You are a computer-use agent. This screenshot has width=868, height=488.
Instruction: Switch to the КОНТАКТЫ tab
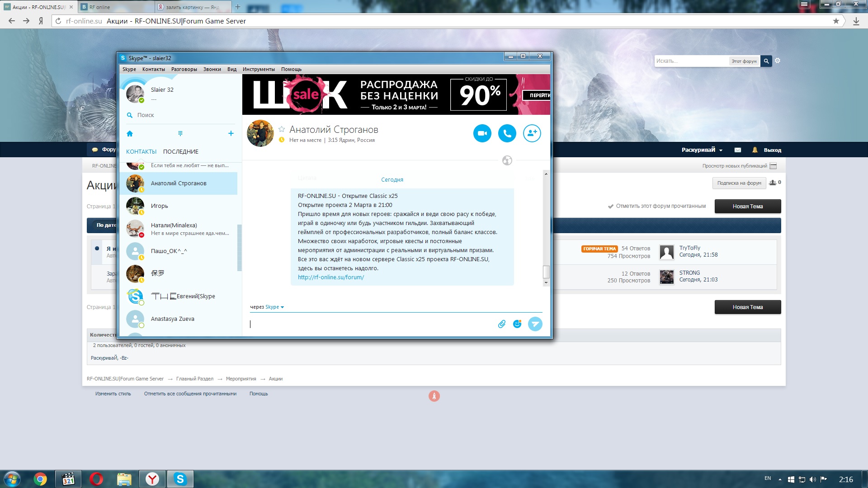point(141,152)
